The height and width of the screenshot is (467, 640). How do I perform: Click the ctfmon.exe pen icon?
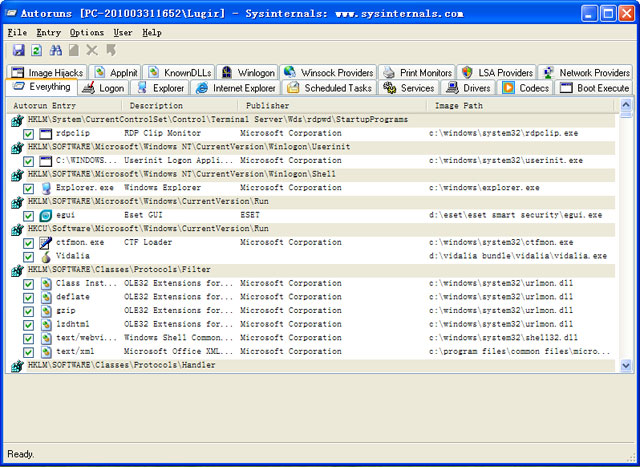[x=46, y=243]
